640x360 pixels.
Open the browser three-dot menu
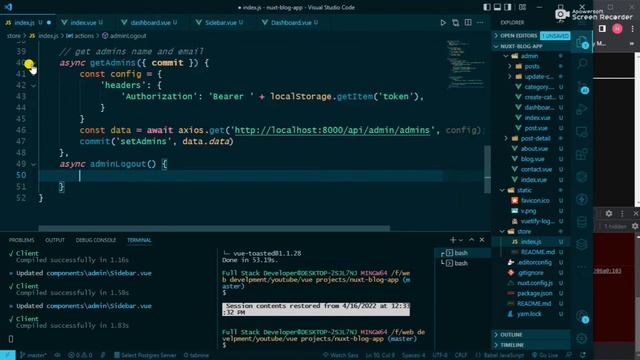click(632, 29)
